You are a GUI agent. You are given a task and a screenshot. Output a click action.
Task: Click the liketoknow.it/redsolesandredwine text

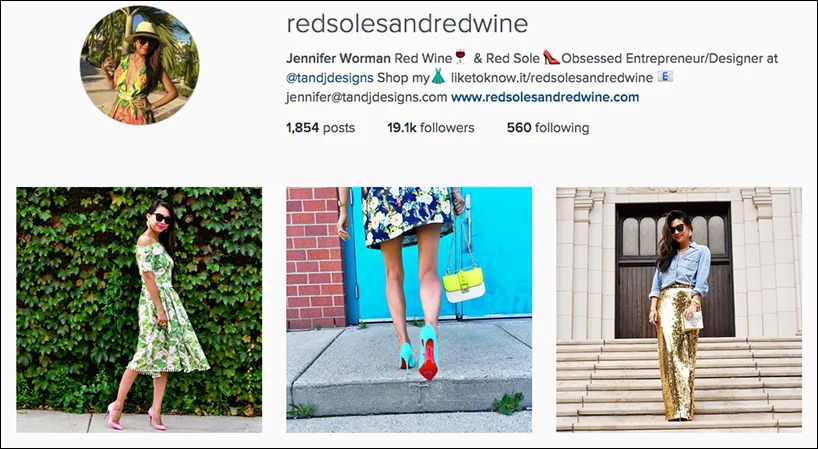point(551,78)
